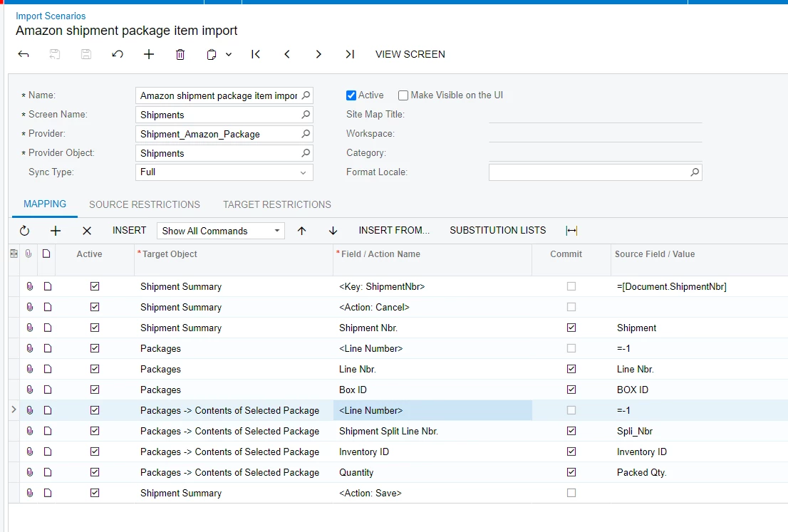The width and height of the screenshot is (788, 532).
Task: Switch to the MAPPING tab
Action: (45, 204)
